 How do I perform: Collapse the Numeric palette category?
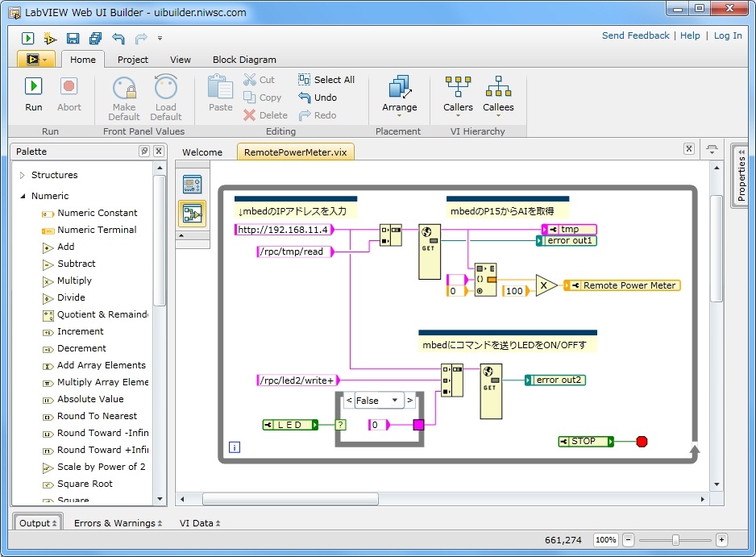[x=23, y=196]
